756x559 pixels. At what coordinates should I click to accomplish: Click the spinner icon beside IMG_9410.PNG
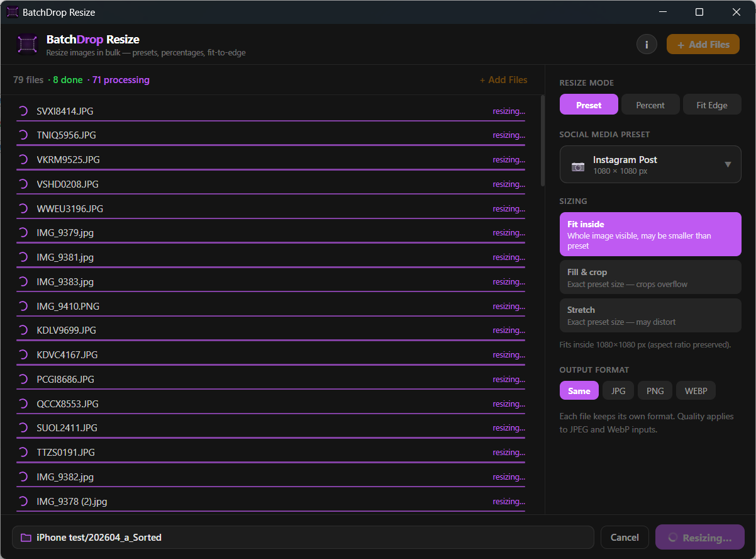[x=23, y=306]
